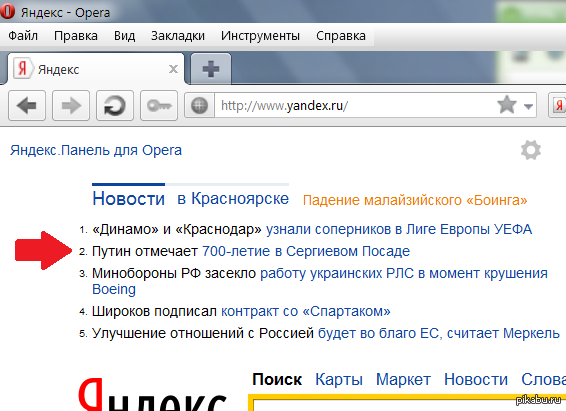Switch to в Красноярске news tab
Screen dimensions: 566x411
pos(233,198)
